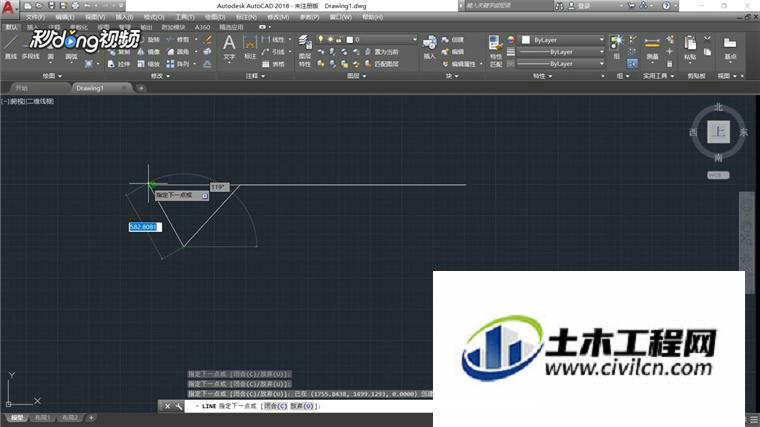Screen dimensions: 760x427
Task: Expand the Draw (绘图) panel
Action: (x=52, y=76)
